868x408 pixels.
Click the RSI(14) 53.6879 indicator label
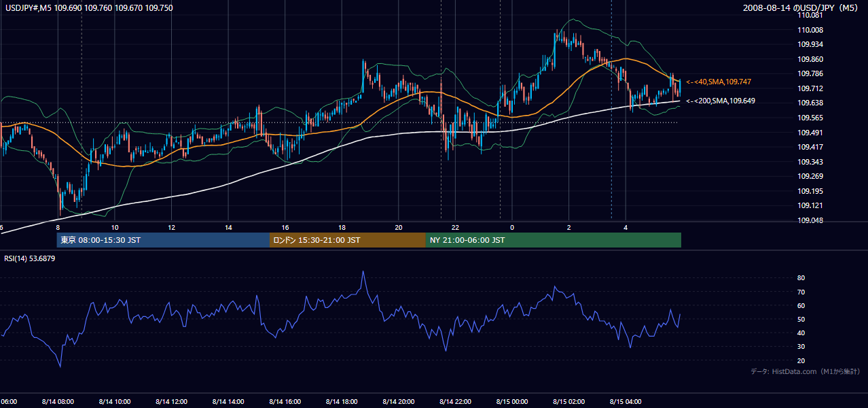point(30,258)
